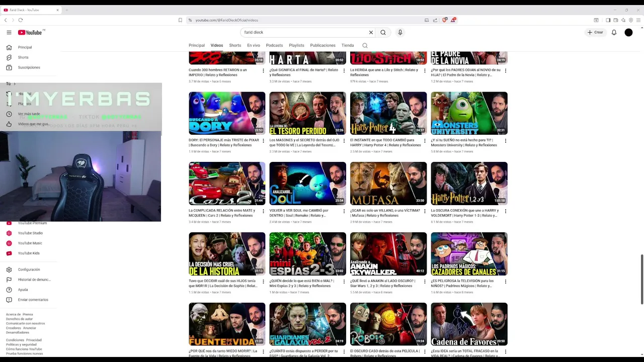Click the browser address bar URL
Screen dimensions: 644x362
227,20
